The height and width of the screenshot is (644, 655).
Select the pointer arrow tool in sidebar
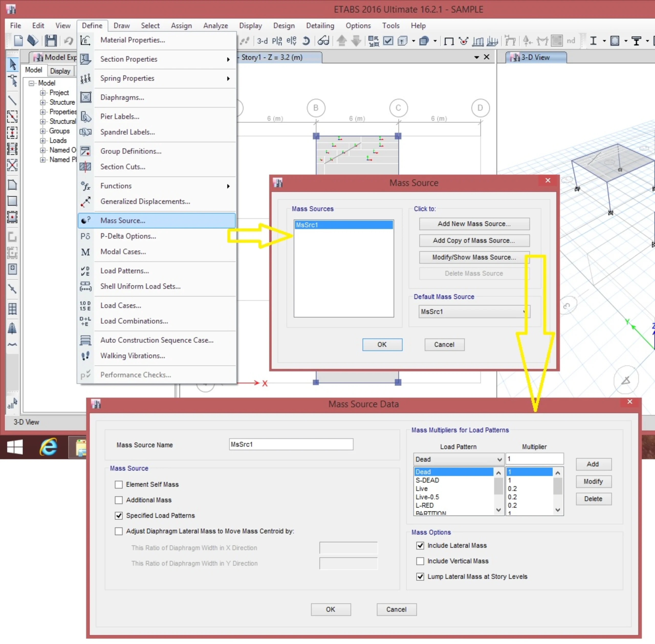point(13,64)
